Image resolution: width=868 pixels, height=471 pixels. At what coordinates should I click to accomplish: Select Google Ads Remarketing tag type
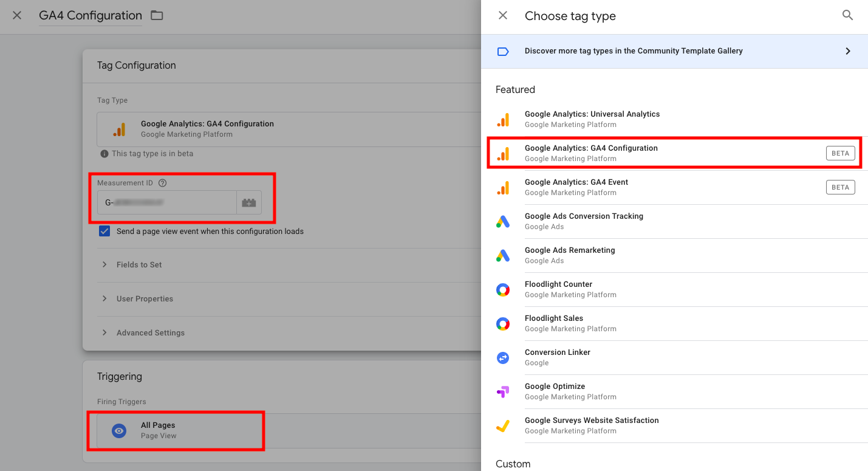point(682,255)
